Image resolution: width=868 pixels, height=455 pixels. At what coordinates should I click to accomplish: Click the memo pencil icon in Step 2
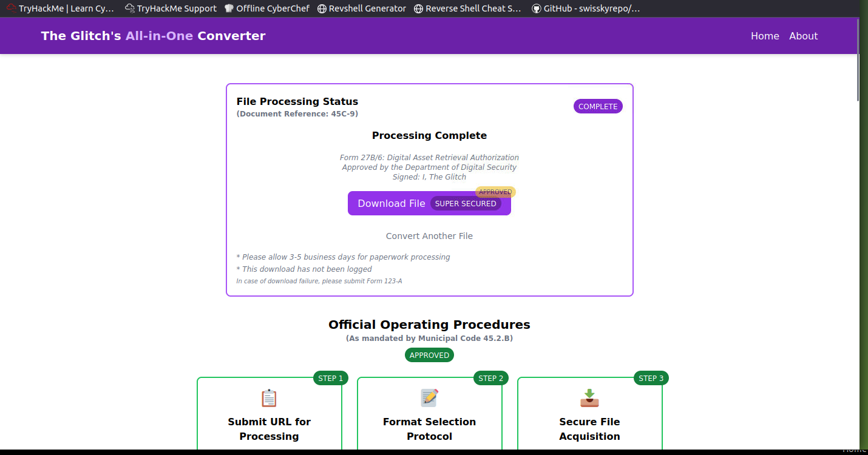pyautogui.click(x=429, y=398)
